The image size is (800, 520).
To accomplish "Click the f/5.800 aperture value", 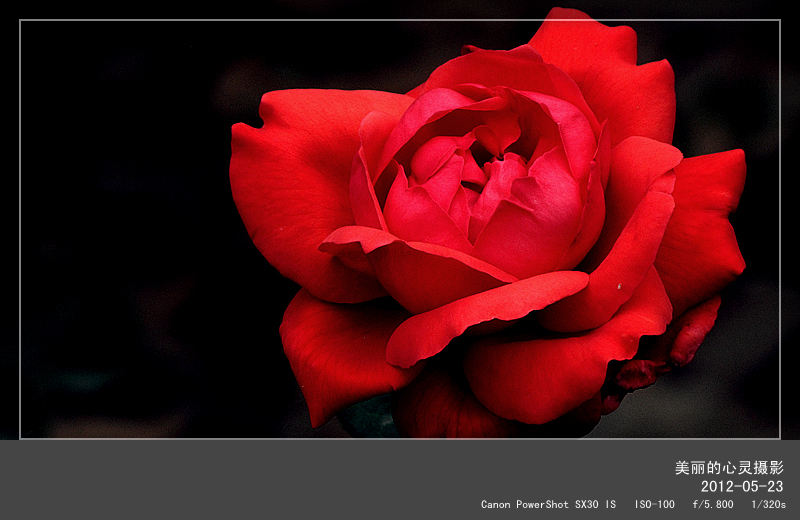I will click(713, 504).
